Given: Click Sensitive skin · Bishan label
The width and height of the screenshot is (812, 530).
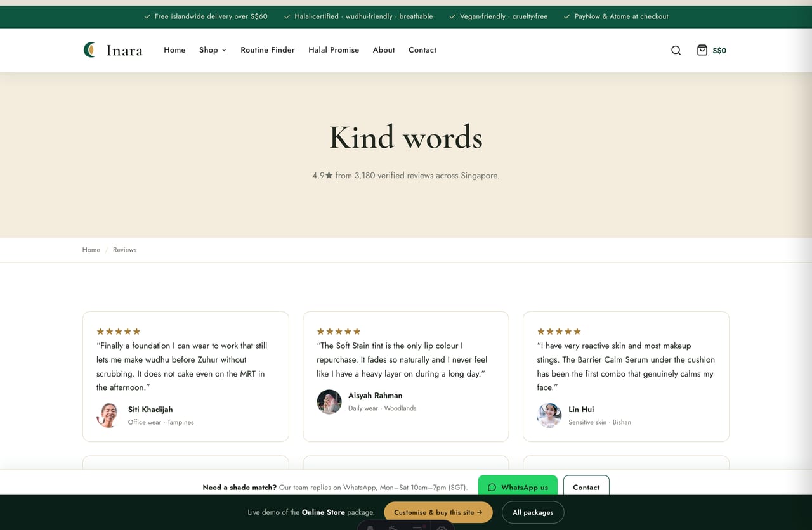Looking at the screenshot, I should point(599,422).
